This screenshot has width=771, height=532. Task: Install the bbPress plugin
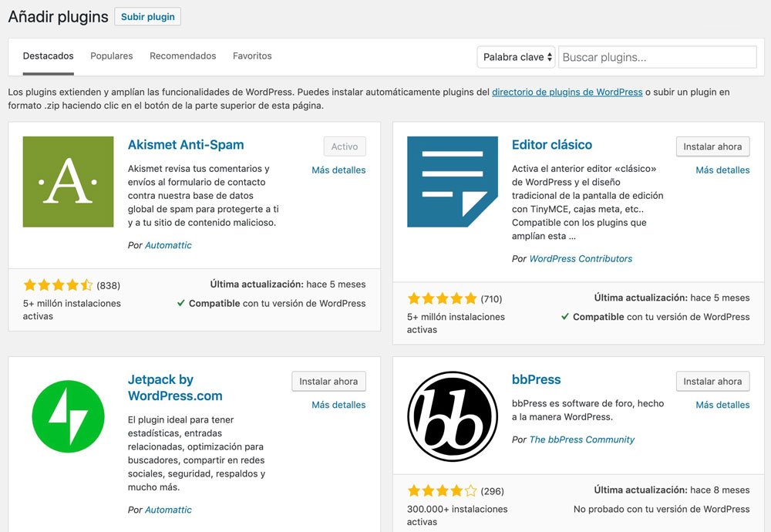712,381
